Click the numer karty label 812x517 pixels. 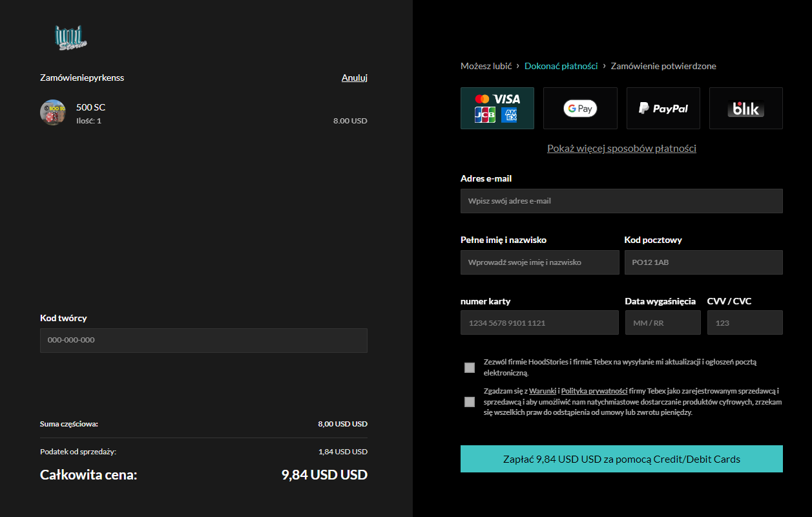click(485, 301)
